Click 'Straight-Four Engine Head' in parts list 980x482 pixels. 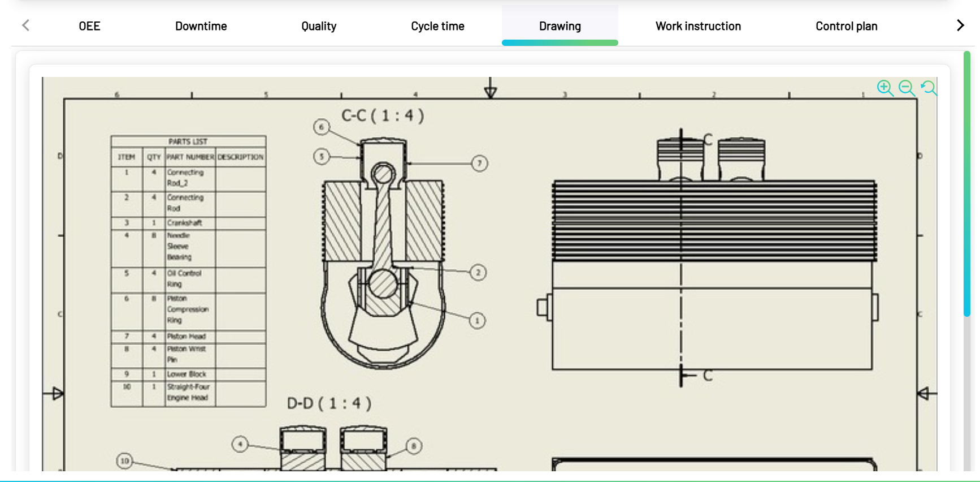coord(188,392)
